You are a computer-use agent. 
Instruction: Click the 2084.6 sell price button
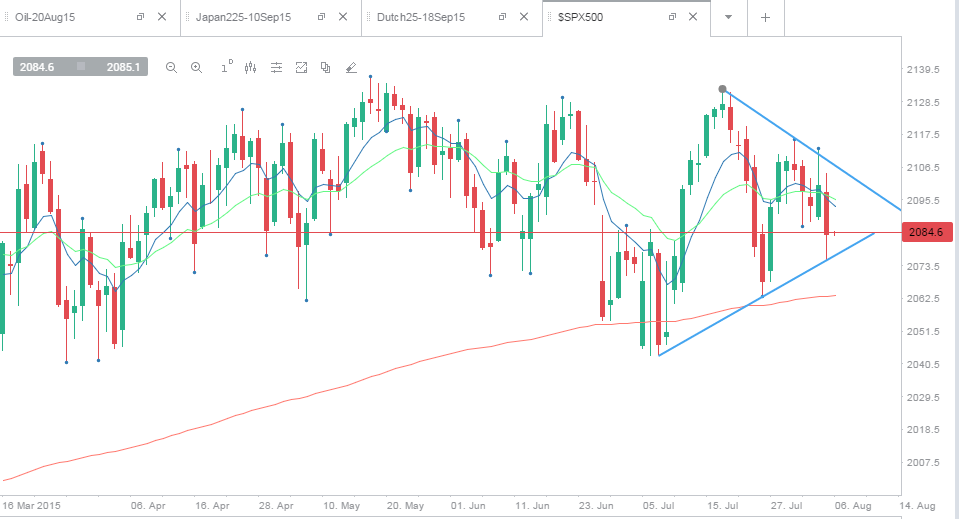click(37, 67)
